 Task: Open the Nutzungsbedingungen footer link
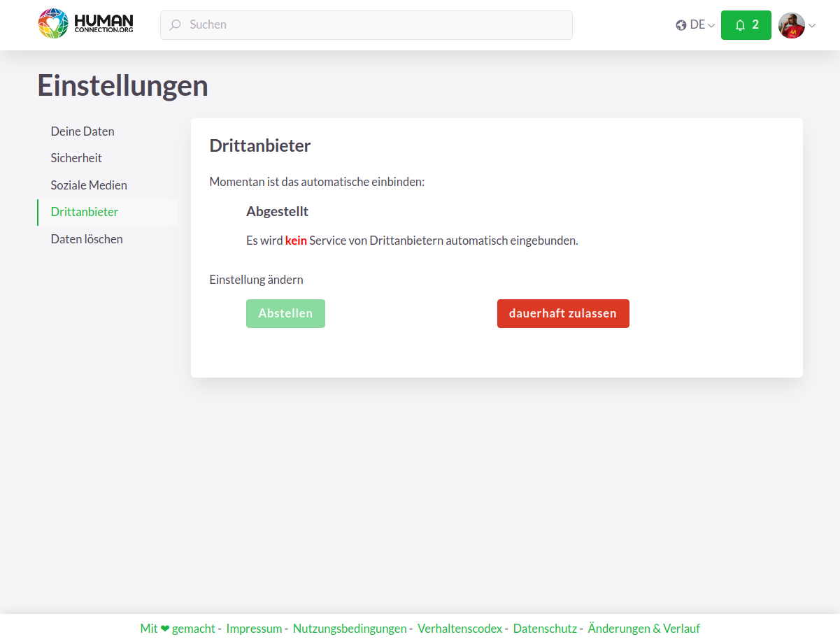click(x=350, y=629)
